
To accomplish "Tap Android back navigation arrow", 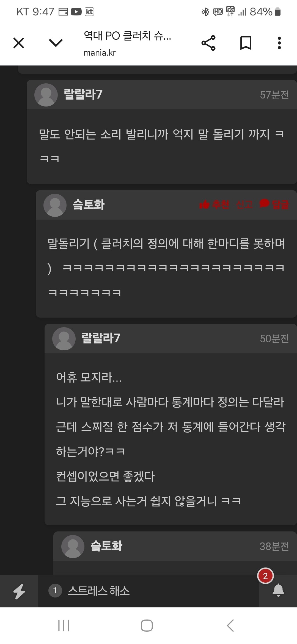I will click(230, 625).
